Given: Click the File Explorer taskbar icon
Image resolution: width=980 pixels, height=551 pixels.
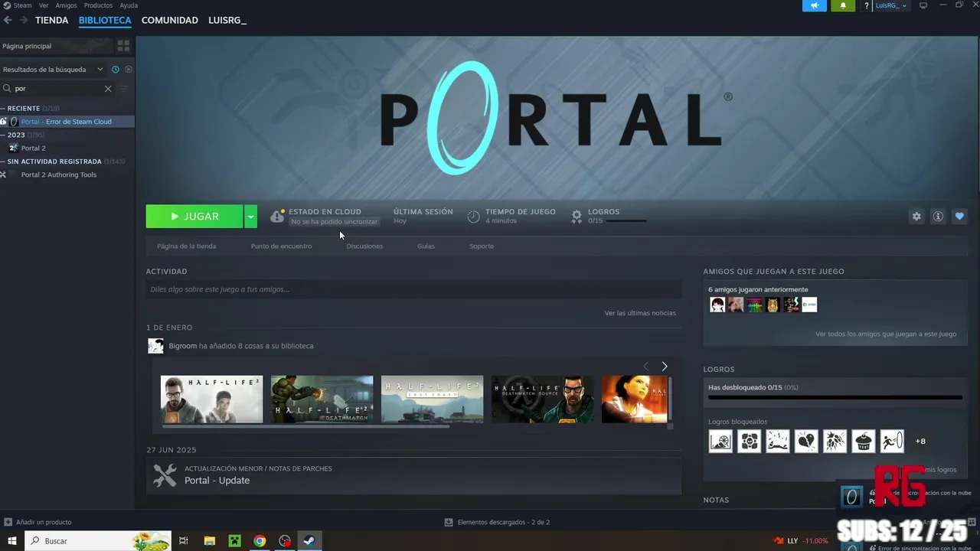Looking at the screenshot, I should [209, 541].
